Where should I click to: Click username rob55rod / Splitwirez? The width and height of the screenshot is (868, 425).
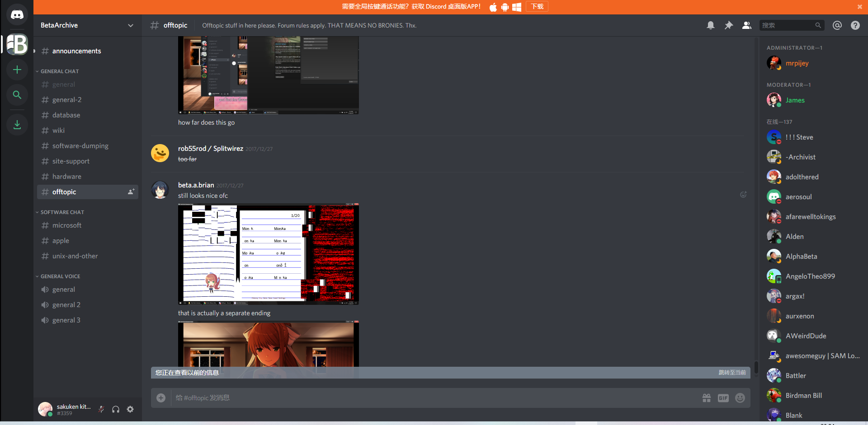[211, 149]
